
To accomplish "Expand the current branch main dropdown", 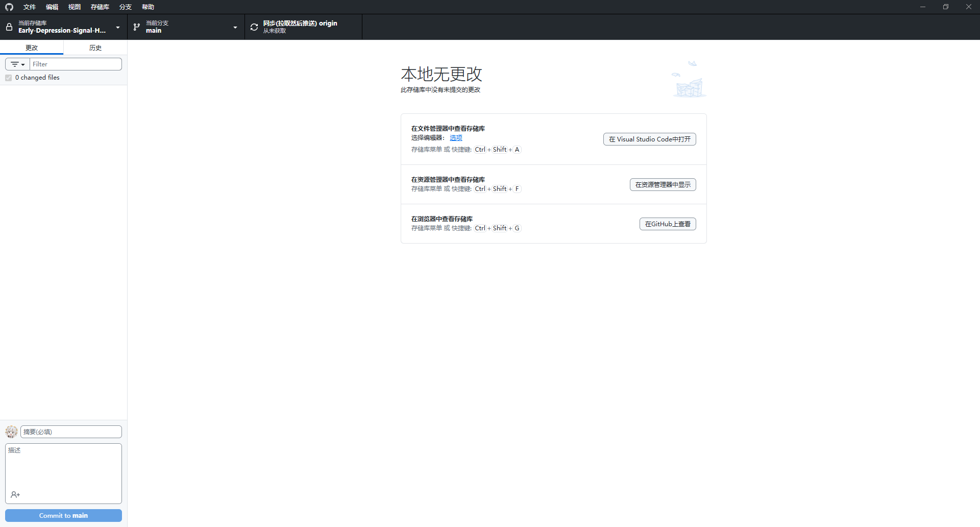I will click(x=235, y=27).
